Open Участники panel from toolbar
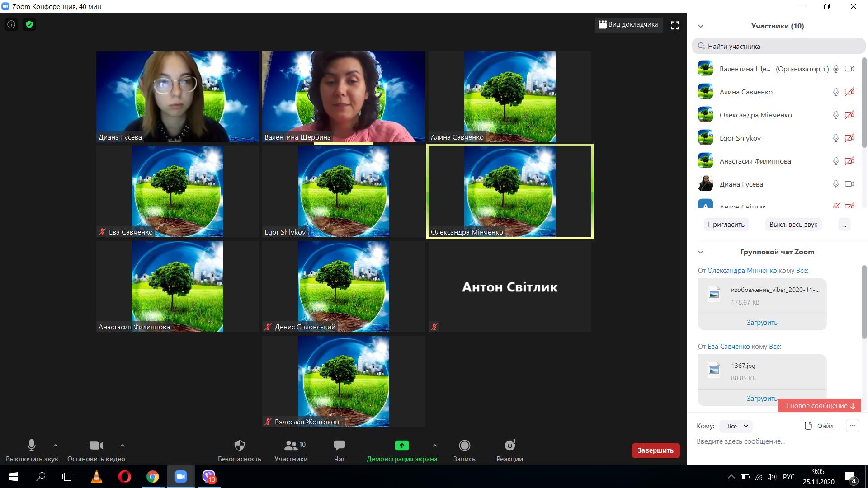 coord(291,450)
